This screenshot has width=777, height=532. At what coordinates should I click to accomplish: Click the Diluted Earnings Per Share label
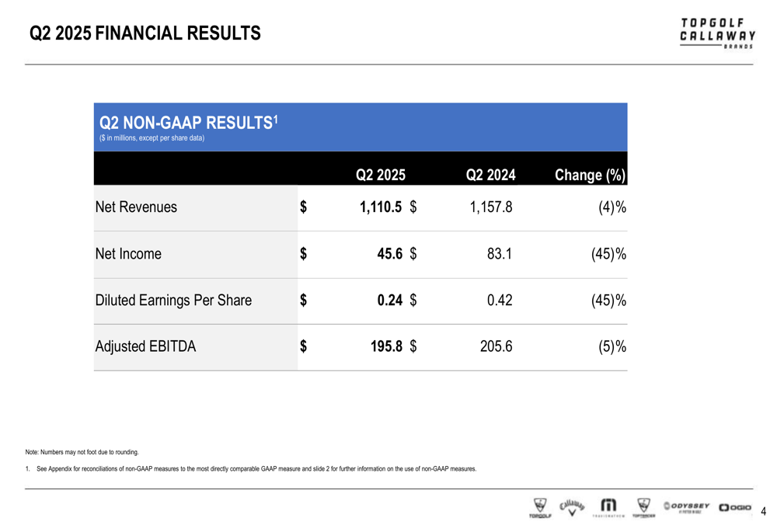point(173,301)
